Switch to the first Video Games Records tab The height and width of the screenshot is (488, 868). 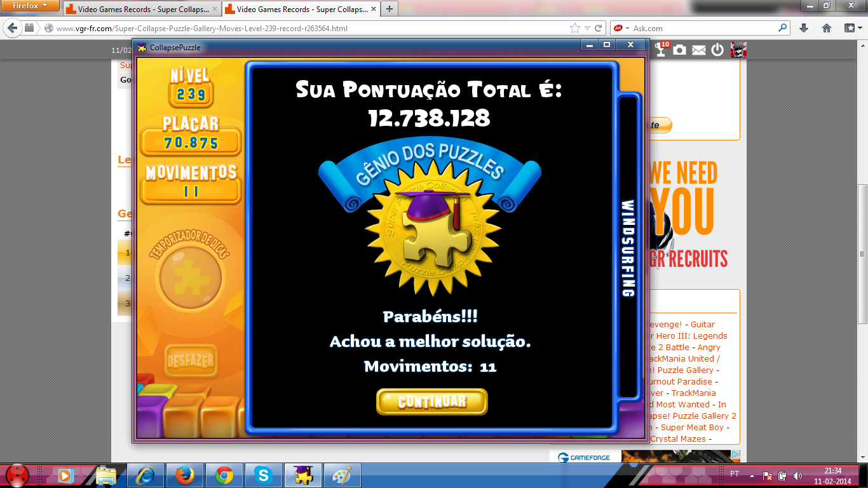(x=140, y=10)
